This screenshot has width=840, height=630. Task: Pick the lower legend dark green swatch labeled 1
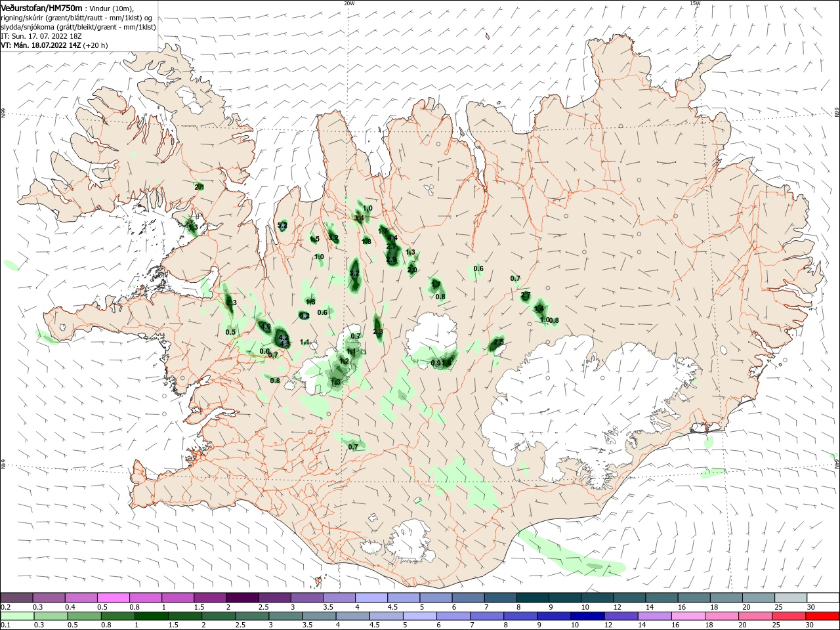coord(151,616)
